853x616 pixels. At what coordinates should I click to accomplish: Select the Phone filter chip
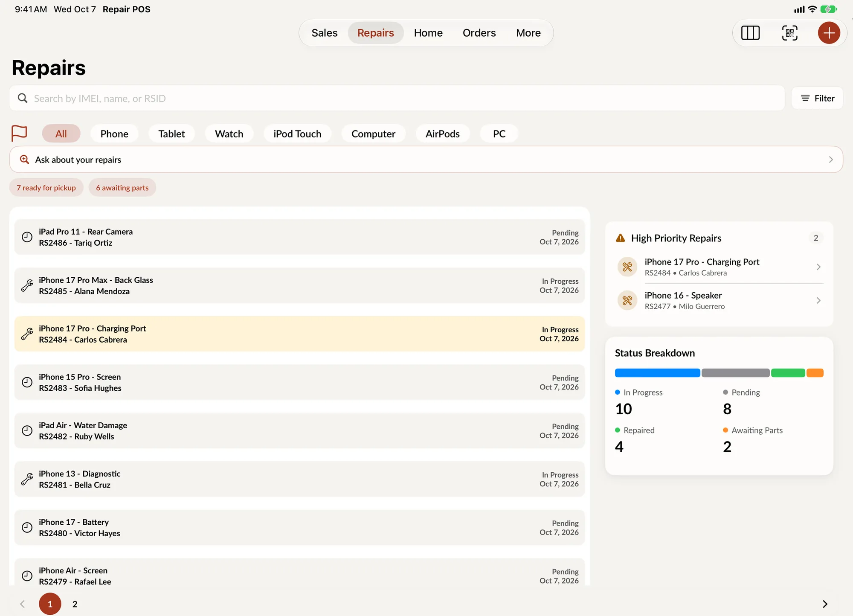point(114,134)
